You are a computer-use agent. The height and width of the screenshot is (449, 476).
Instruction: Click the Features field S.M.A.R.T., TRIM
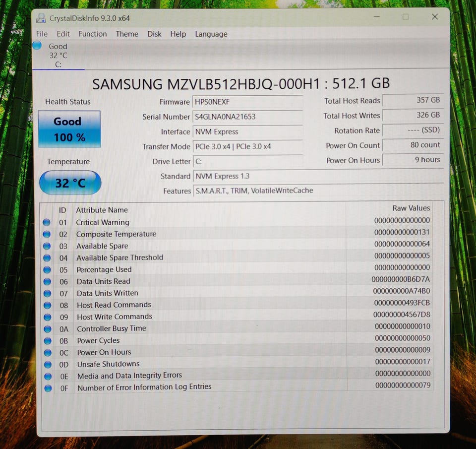click(318, 191)
